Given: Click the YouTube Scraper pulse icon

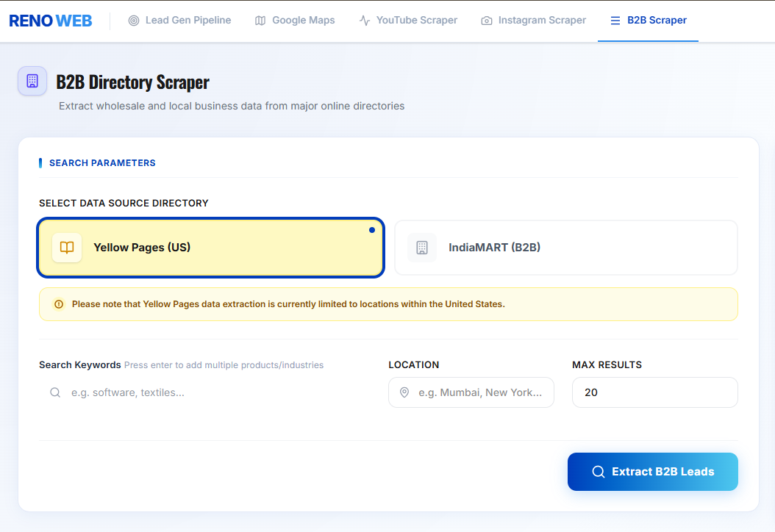Looking at the screenshot, I should [x=365, y=21].
